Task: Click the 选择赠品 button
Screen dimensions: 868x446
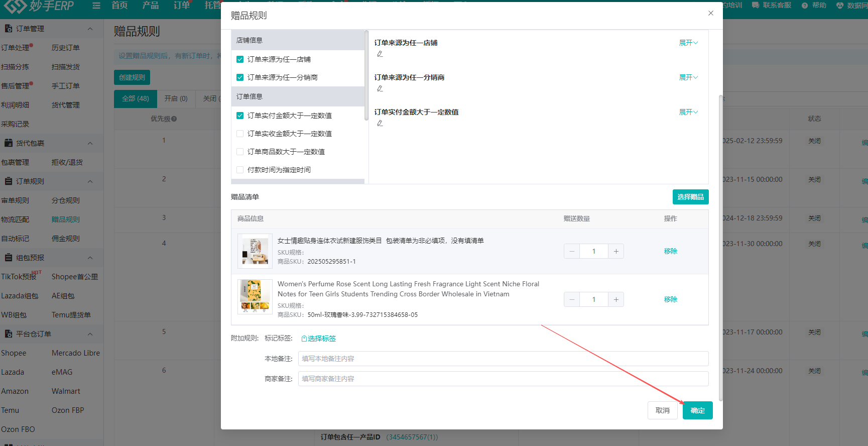Action: [x=690, y=197]
